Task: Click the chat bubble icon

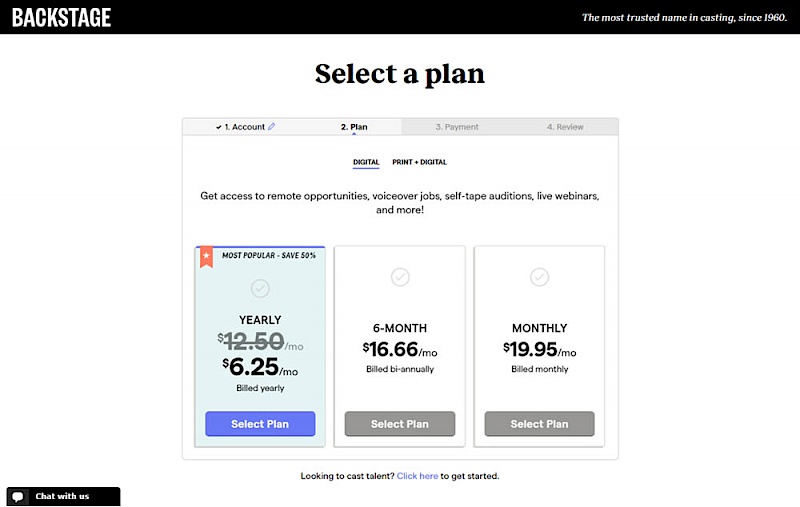Action: click(19, 497)
